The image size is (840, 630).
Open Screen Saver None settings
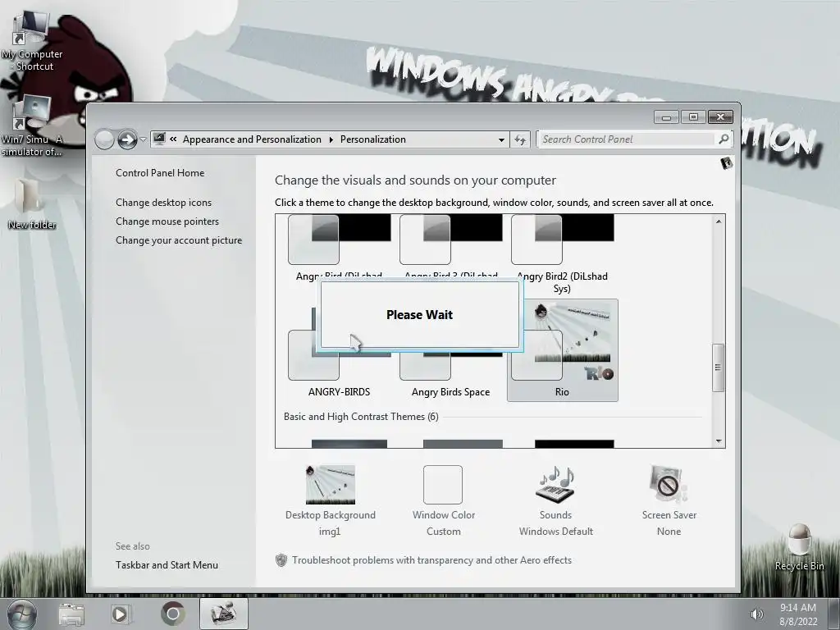[669, 500]
